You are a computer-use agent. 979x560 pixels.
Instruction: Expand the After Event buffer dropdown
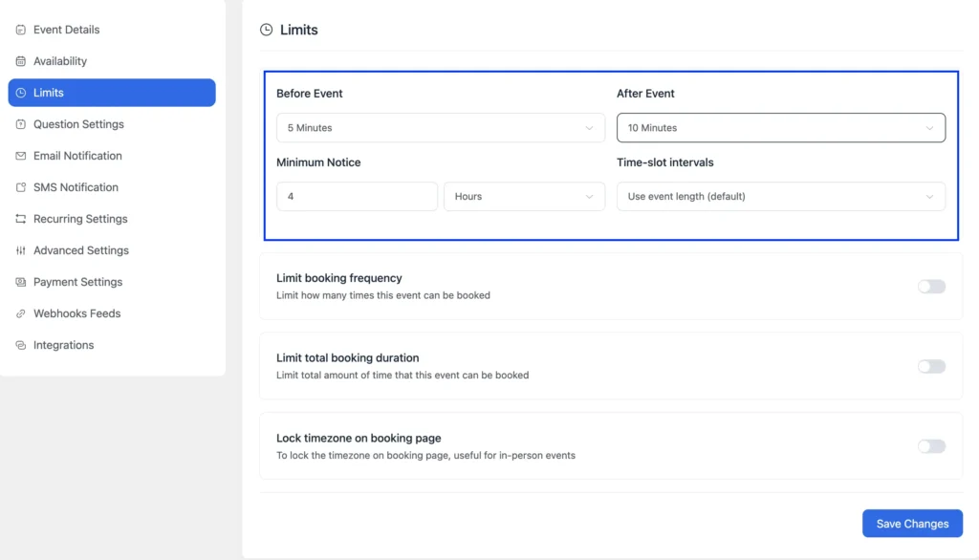tap(780, 128)
